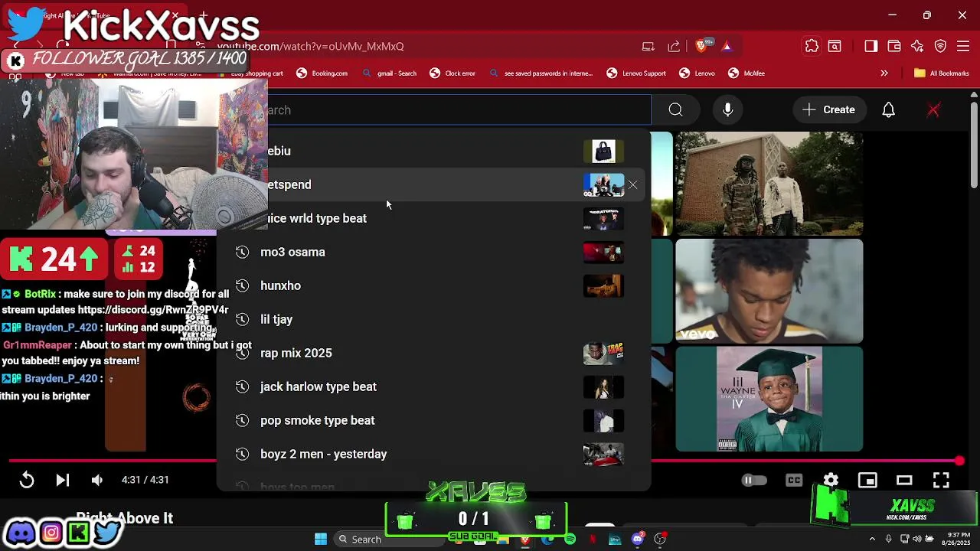Open 'gmail - Search' bookmark
Screen dimensions: 980x551
(x=389, y=73)
